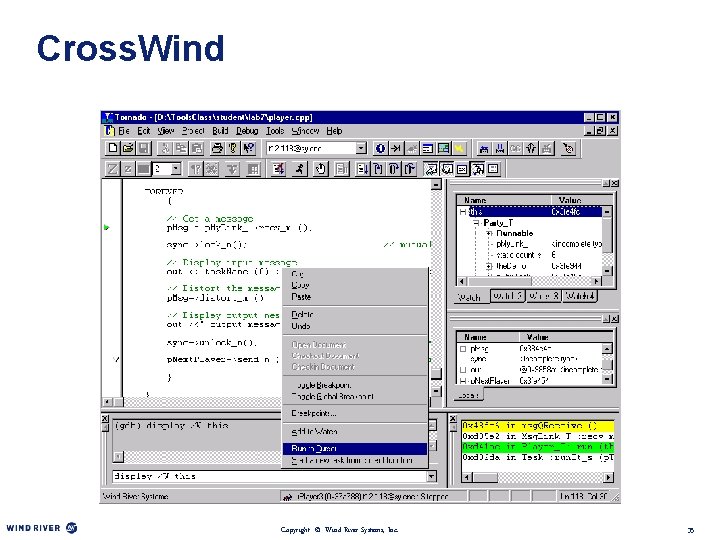Click the running man debugger icon
Viewport: 720px width, 540px height.
[x=299, y=169]
